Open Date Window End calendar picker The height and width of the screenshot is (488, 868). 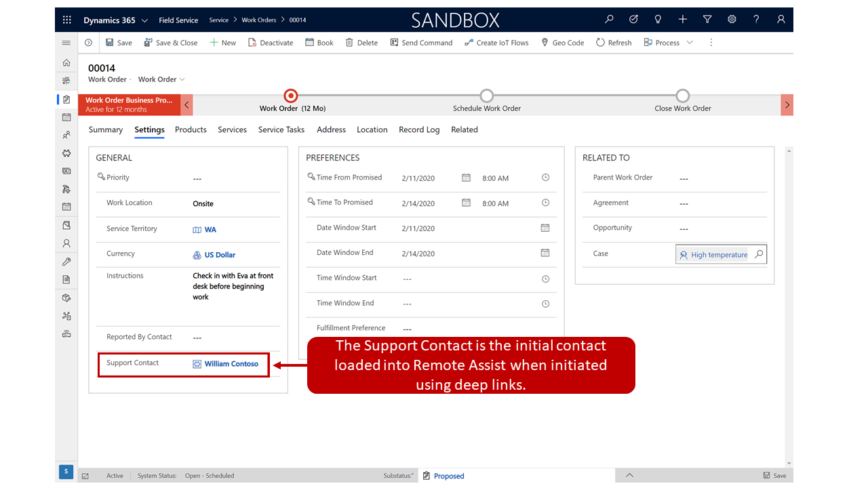point(545,253)
